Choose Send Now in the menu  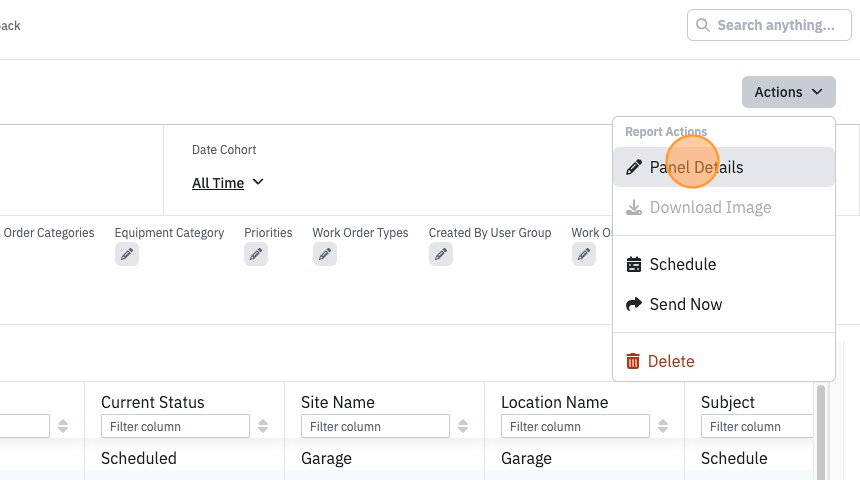724,304
